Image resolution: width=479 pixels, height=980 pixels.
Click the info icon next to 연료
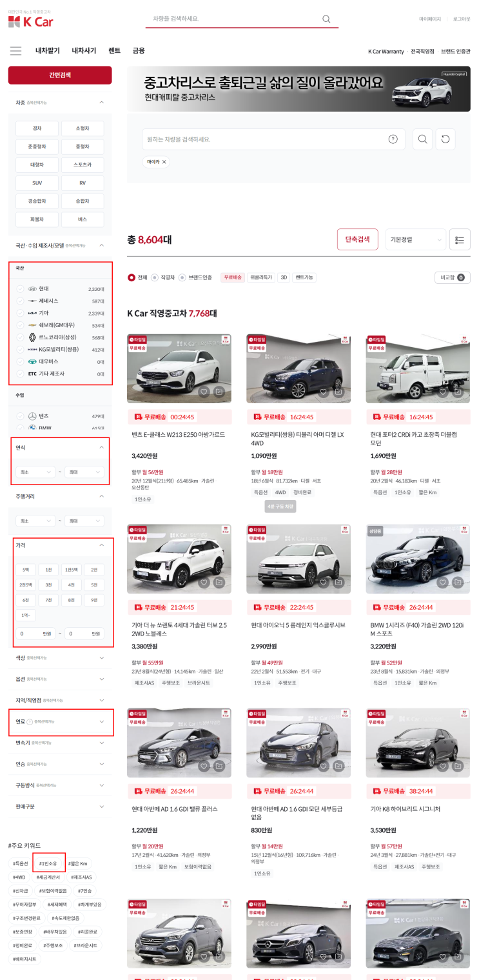coord(30,721)
